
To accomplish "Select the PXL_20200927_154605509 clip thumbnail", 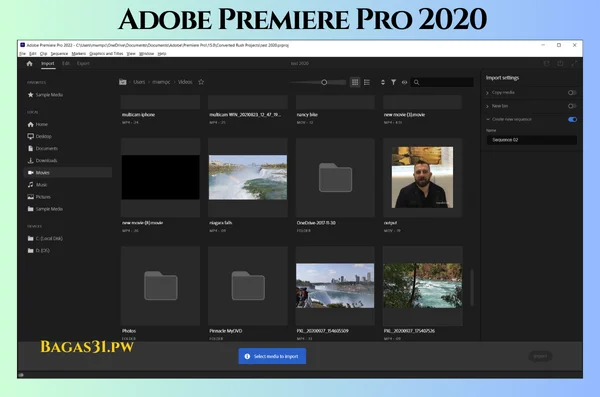I will tap(335, 286).
